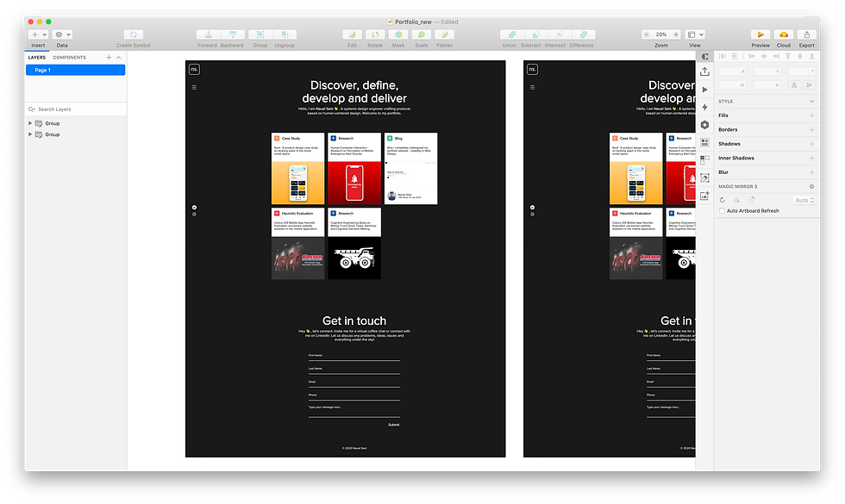Add a Blur effect
845x504 pixels.
click(811, 172)
